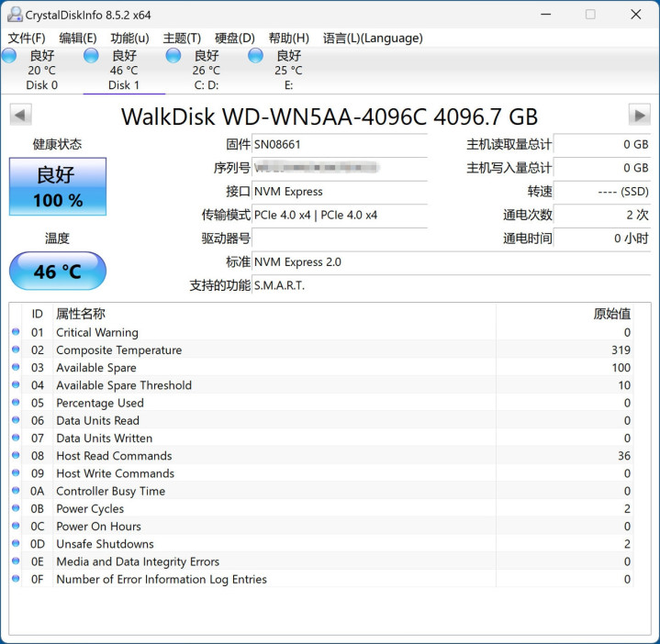Click the blurred serial number field

(x=340, y=168)
